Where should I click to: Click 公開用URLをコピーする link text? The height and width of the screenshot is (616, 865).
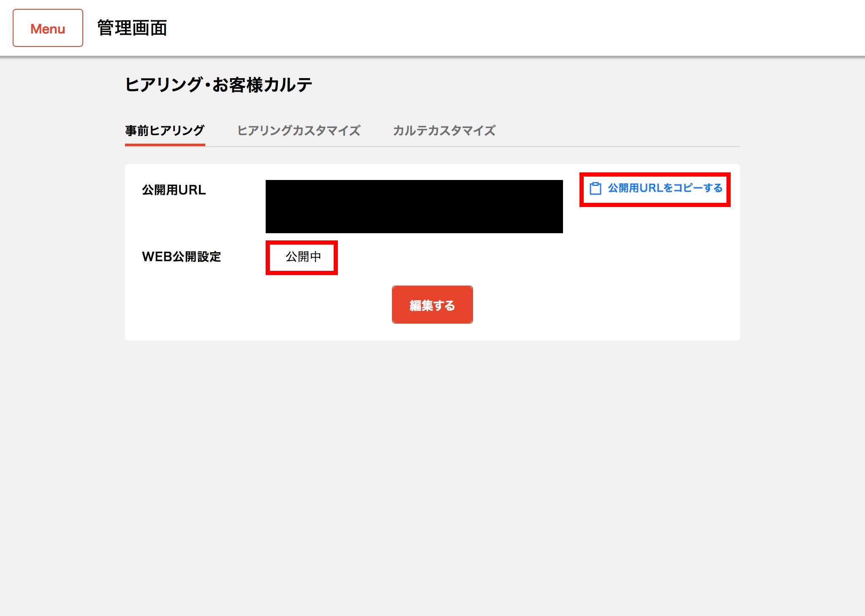coord(665,188)
